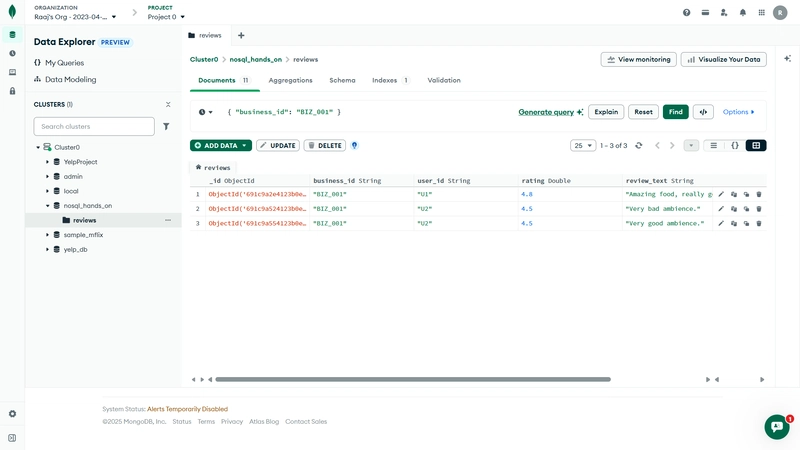Collapse the Cluster0 tree node
The image size is (800, 450).
click(38, 147)
